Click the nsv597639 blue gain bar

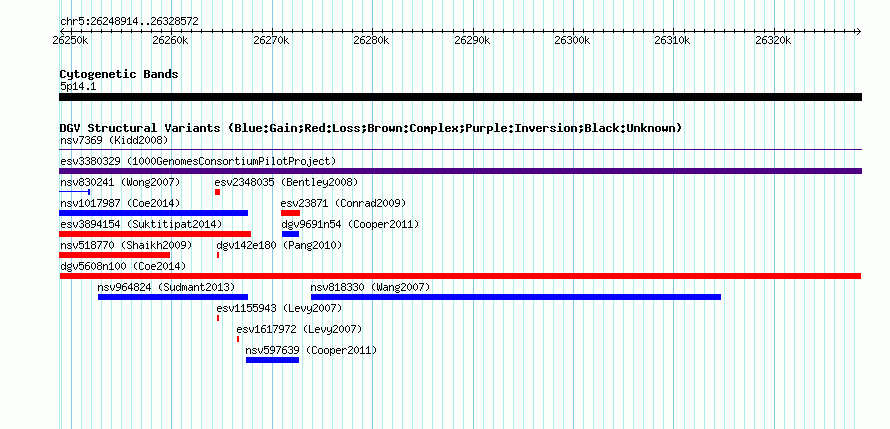(x=272, y=360)
